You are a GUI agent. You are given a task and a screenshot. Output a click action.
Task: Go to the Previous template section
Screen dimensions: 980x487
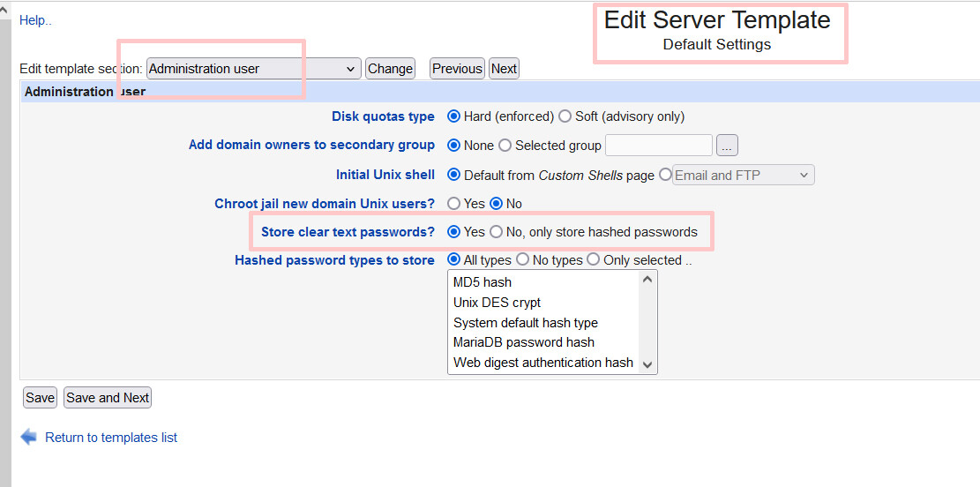point(457,69)
